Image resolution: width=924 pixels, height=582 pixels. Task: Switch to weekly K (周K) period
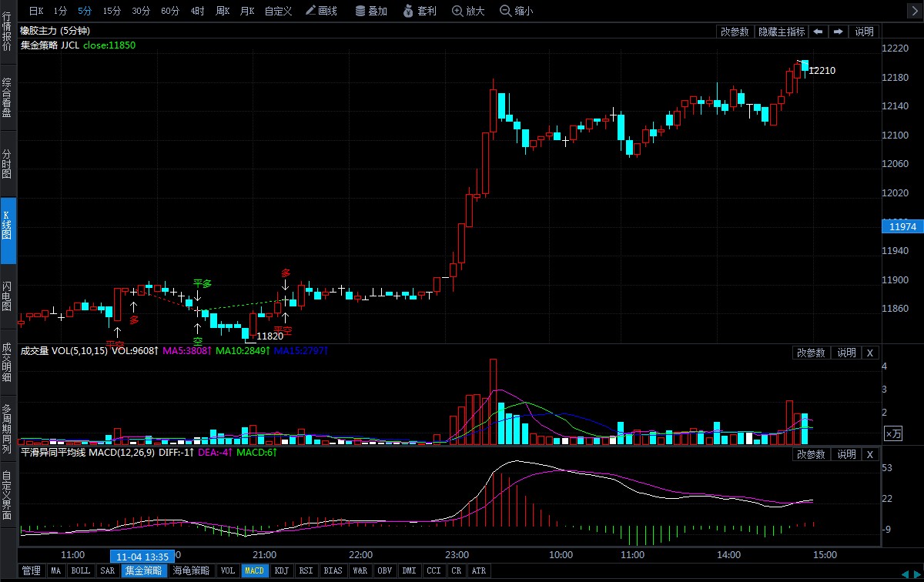click(x=223, y=11)
